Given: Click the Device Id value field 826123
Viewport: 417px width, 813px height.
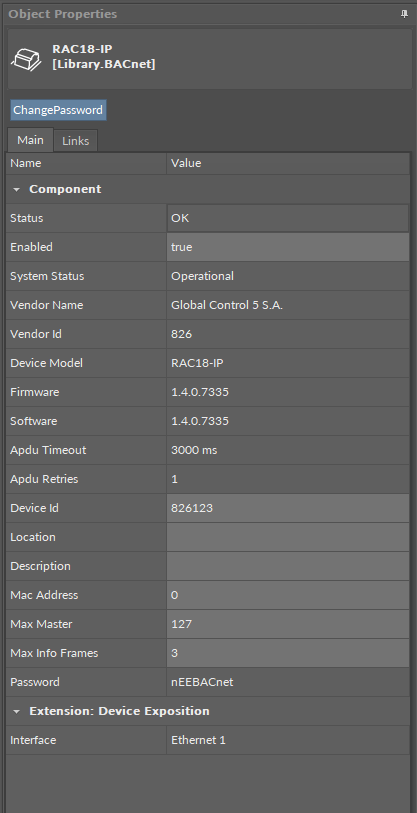Looking at the screenshot, I should click(x=288, y=508).
